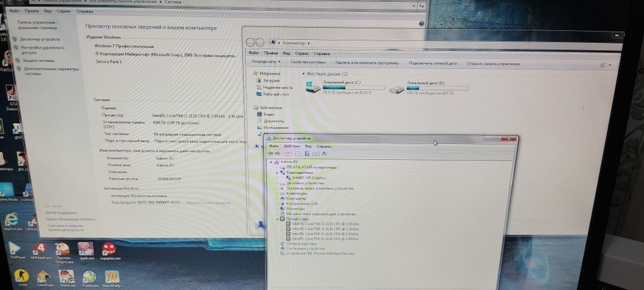Launch ggxx.exe desktop shortcut
This screenshot has width=644, height=290.
(x=86, y=251)
